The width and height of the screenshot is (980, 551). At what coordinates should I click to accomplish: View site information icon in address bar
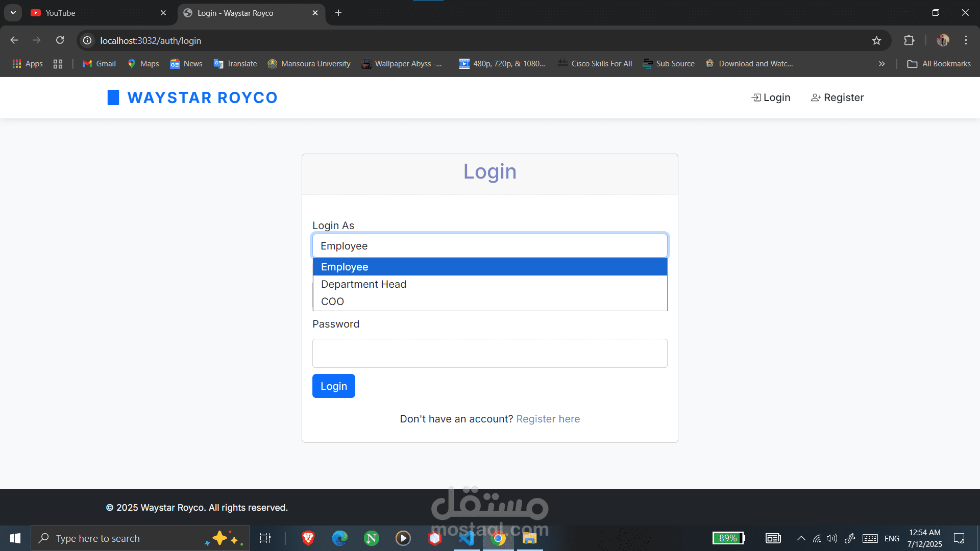(x=88, y=40)
